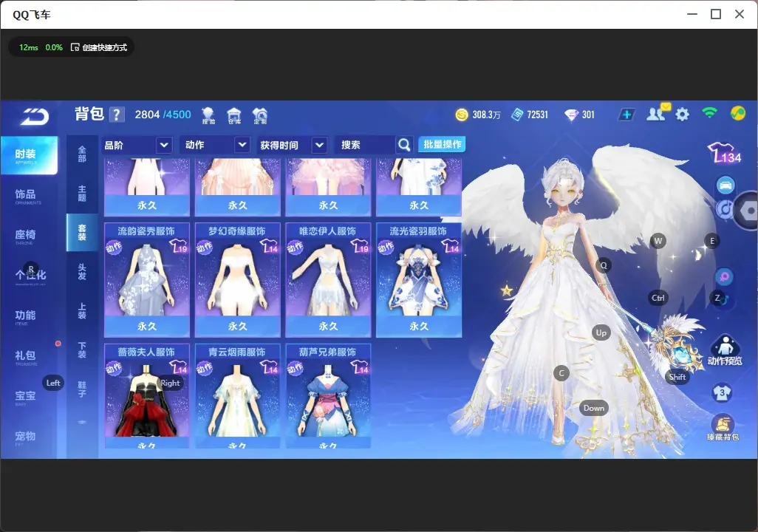
Task: Click the Shift key overlay
Action: (x=677, y=377)
